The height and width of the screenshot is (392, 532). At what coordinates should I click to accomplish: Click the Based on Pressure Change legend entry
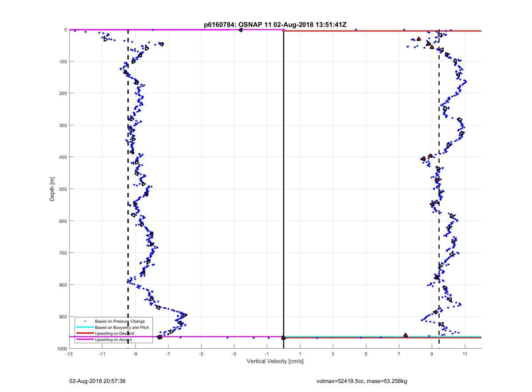pos(120,321)
